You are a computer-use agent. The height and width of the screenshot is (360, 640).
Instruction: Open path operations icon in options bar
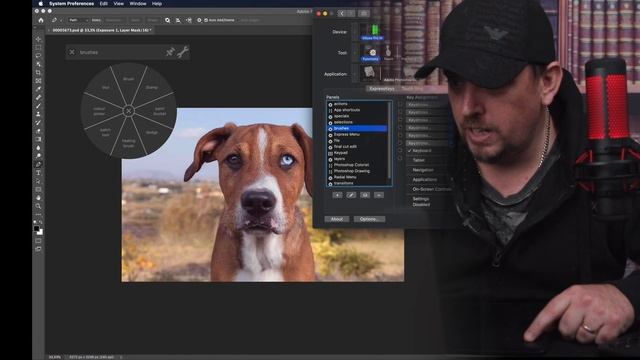(x=167, y=20)
